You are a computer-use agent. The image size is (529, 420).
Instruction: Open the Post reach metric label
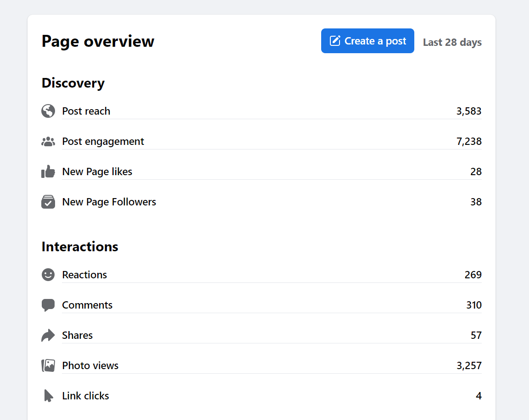86,111
